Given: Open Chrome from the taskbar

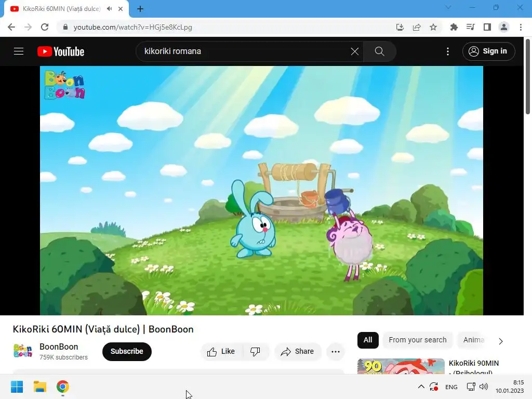Looking at the screenshot, I should (63, 387).
